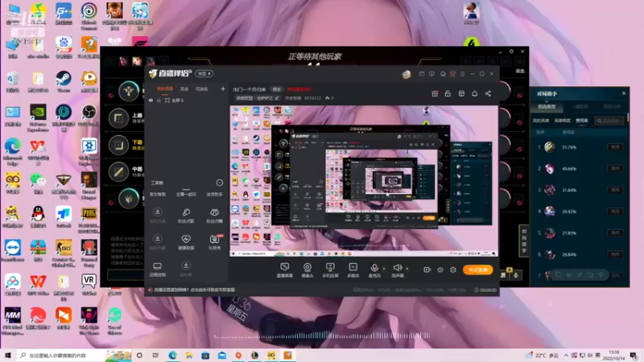The height and width of the screenshot is (362, 644).
Task: Select the hero avatar ranked 4 at 29.92%
Action: (x=550, y=212)
